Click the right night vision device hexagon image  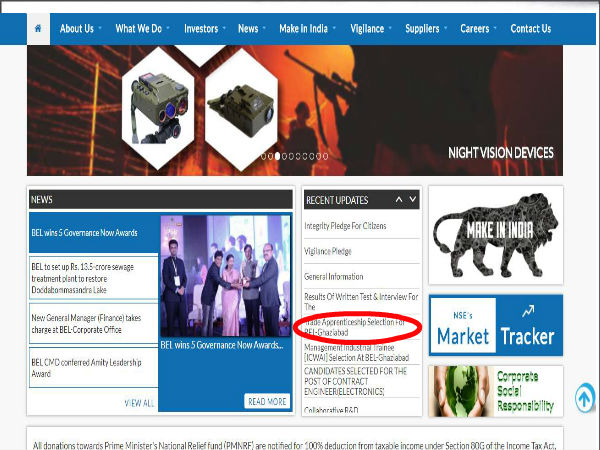241,109
